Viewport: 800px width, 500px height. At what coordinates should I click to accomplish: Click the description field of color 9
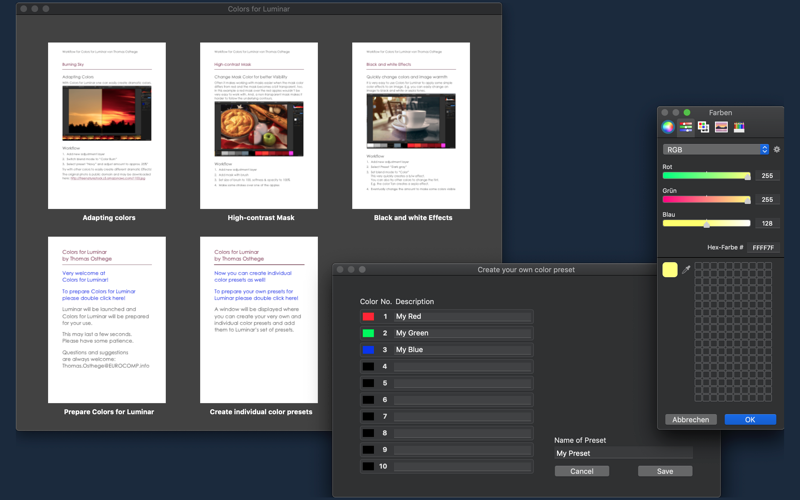(x=463, y=449)
